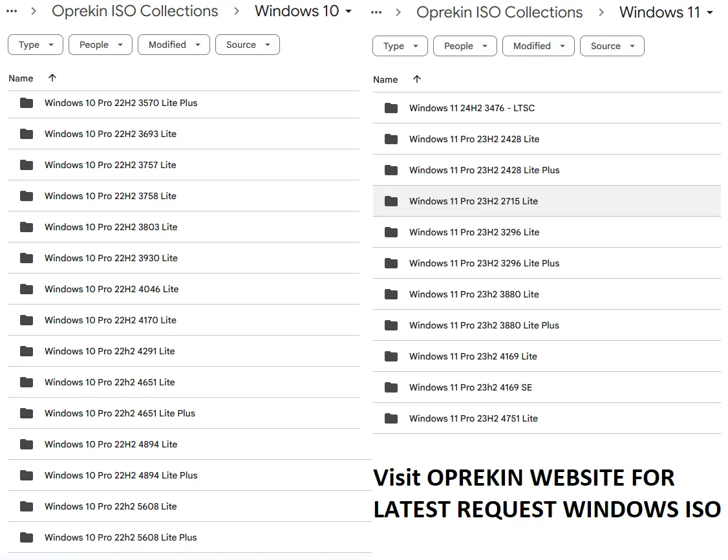Click folder icon of Windows 10 Pro 22H2 4170 Lite
Screen dimensions: 728x560
pos(27,320)
